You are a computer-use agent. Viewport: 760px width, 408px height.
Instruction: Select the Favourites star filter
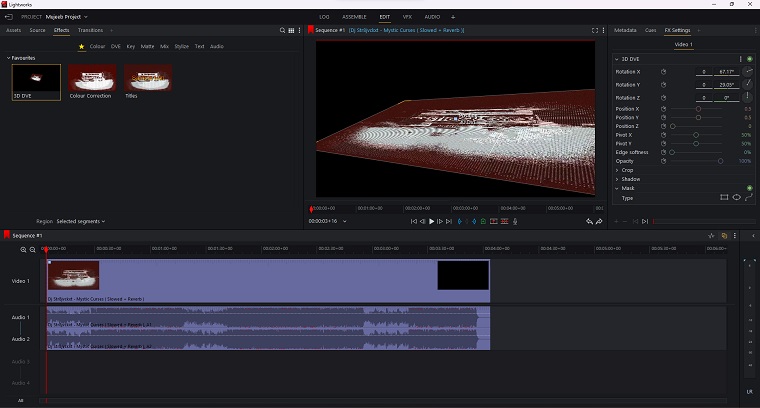[x=81, y=47]
